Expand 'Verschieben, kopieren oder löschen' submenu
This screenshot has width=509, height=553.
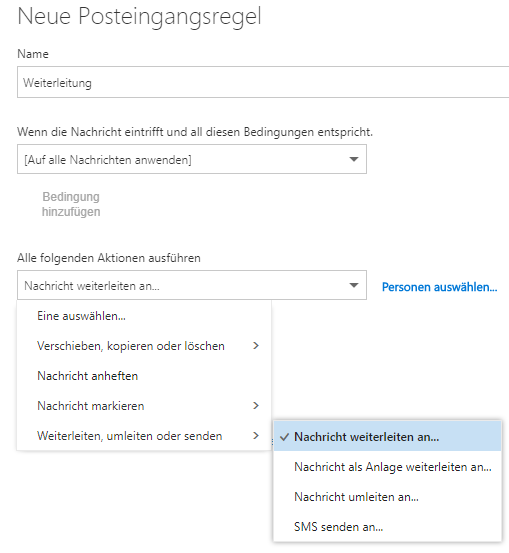(144, 346)
